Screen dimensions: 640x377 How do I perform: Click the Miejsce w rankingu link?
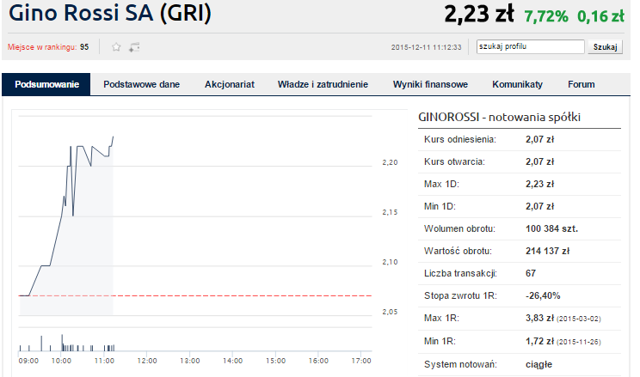point(42,47)
